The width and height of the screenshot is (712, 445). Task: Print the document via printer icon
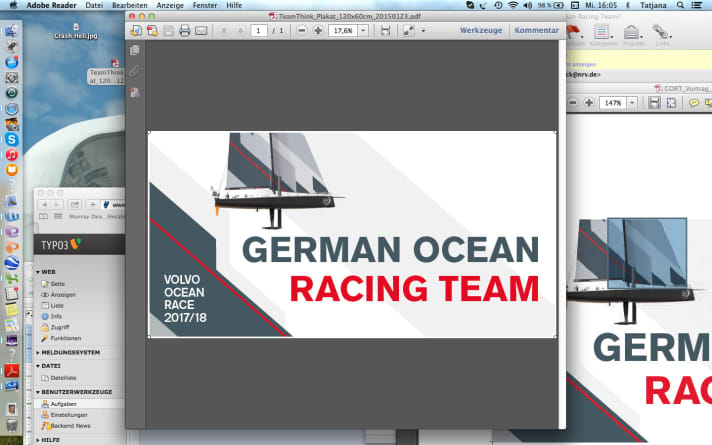click(184, 30)
